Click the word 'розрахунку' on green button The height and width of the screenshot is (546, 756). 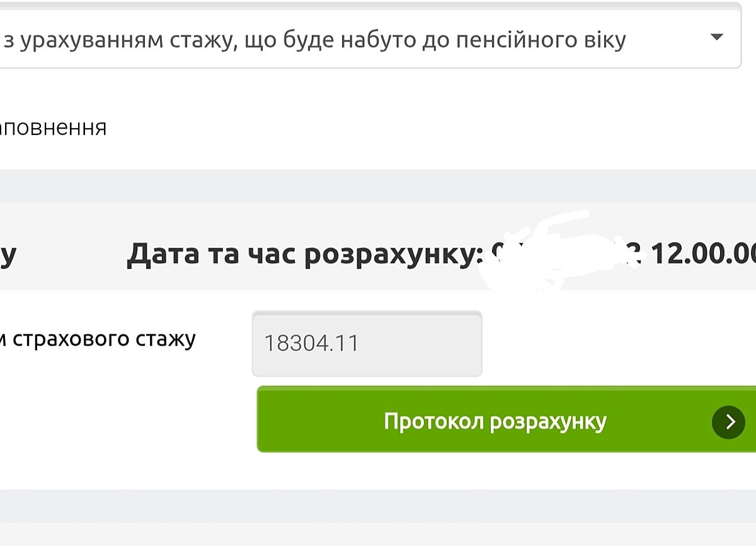click(x=548, y=421)
